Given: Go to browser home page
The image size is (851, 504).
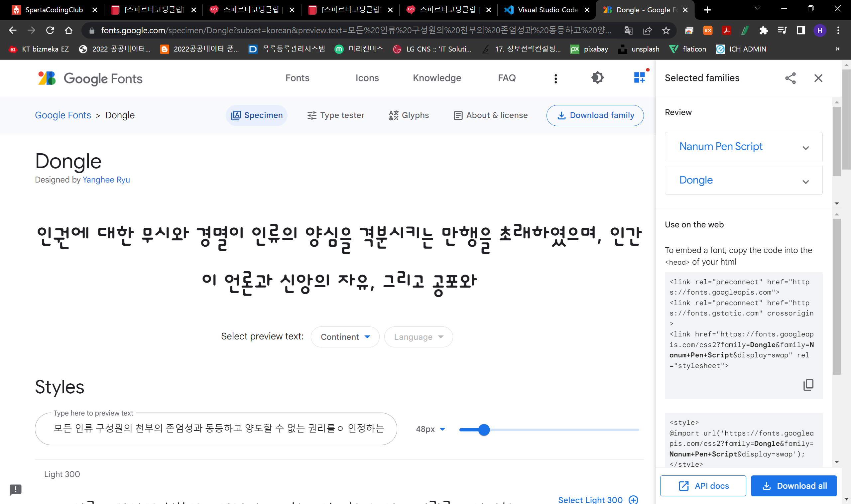Looking at the screenshot, I should (68, 30).
